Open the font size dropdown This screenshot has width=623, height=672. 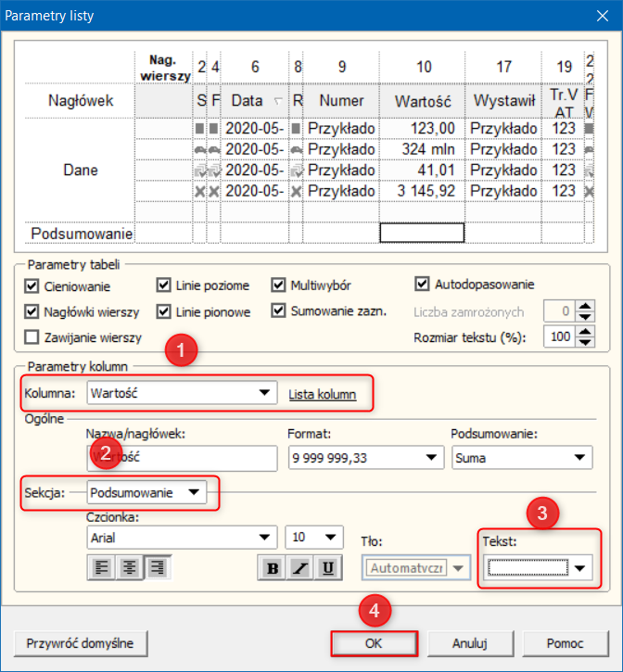click(314, 538)
